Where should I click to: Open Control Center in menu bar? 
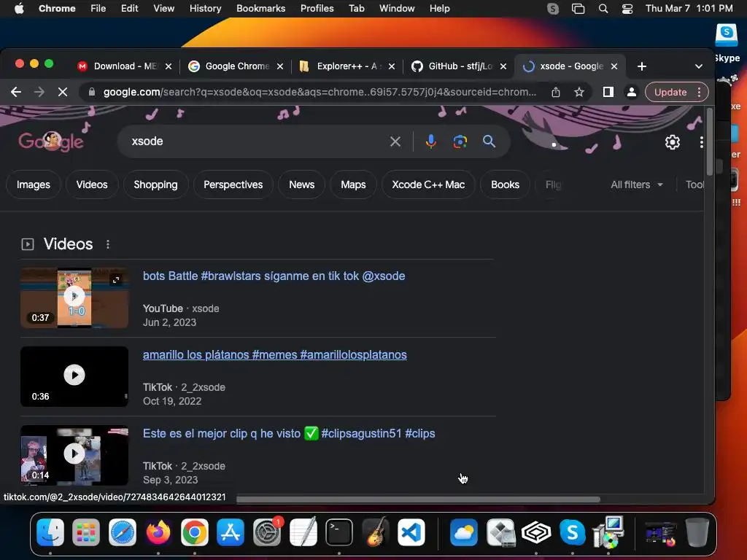(627, 9)
